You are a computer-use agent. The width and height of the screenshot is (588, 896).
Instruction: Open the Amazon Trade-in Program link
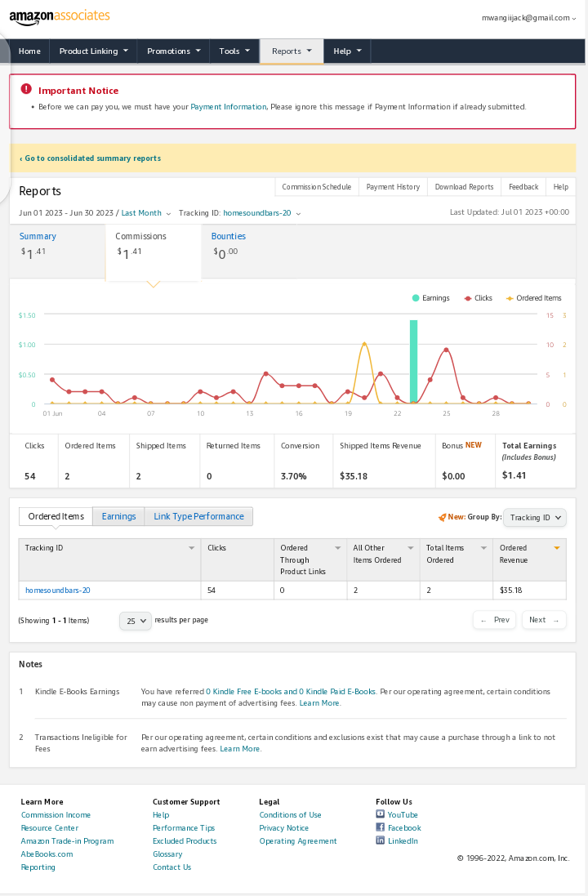tap(68, 841)
